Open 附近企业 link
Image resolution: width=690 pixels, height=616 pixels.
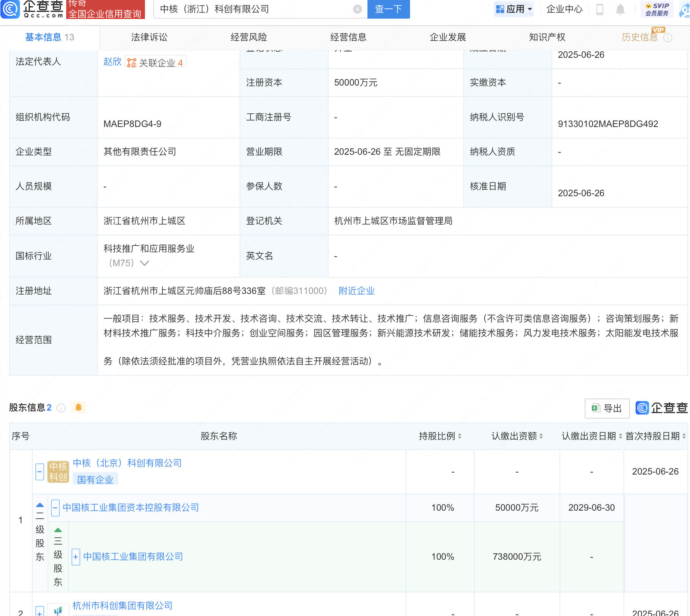point(357,291)
